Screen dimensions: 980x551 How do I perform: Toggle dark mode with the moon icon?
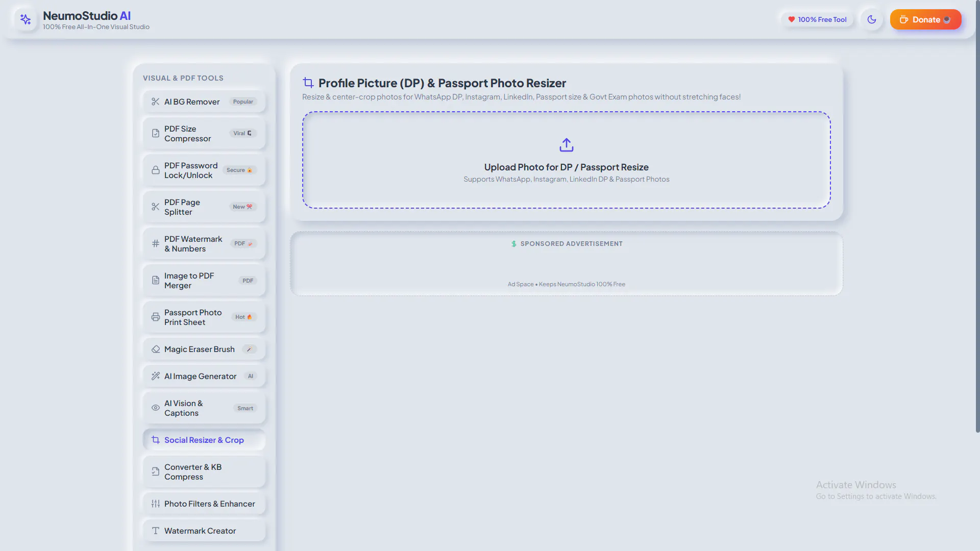(x=872, y=19)
